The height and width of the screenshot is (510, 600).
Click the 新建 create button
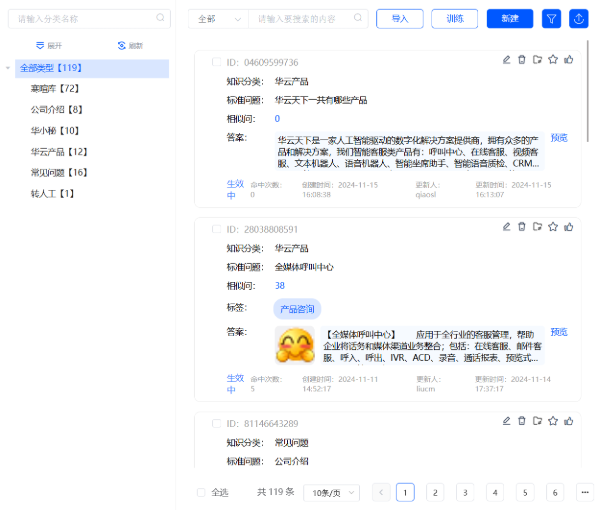(509, 19)
